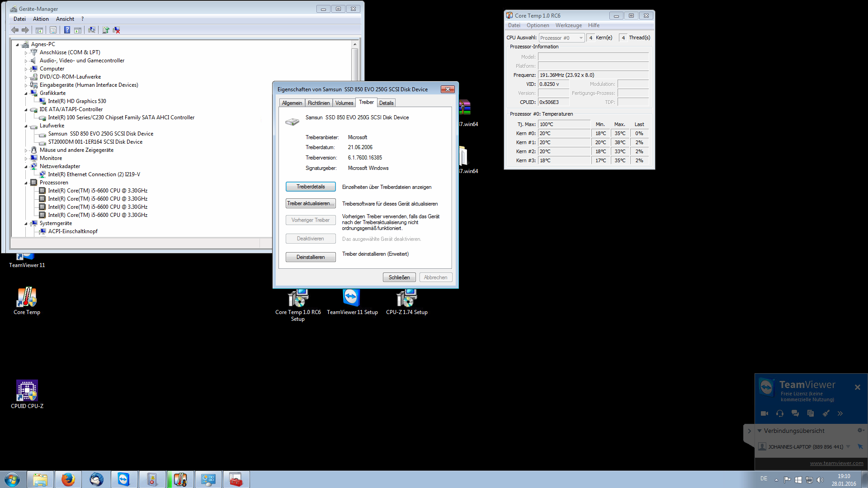Click remote control cursor icon for JOHANNES-LAPTOP

point(860,446)
